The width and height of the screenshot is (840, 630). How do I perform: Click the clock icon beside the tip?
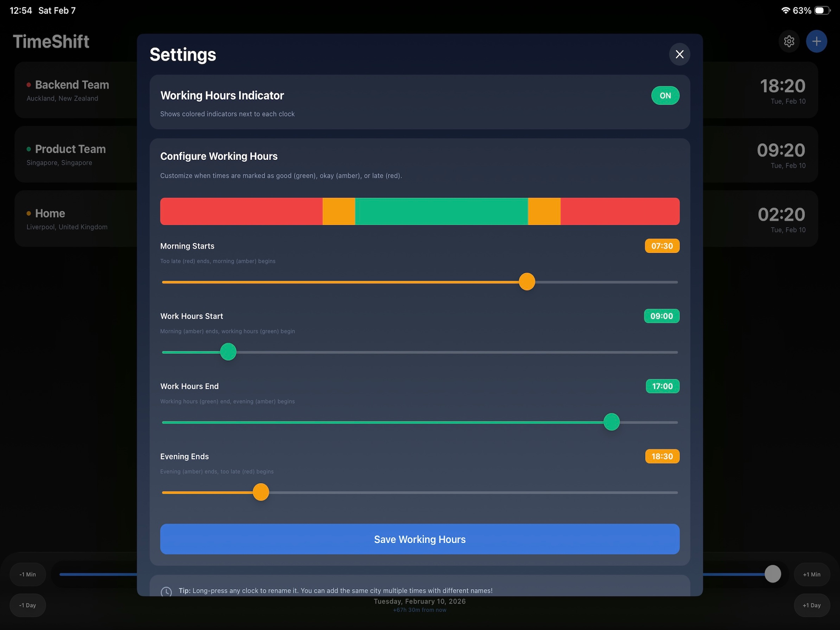pyautogui.click(x=166, y=591)
